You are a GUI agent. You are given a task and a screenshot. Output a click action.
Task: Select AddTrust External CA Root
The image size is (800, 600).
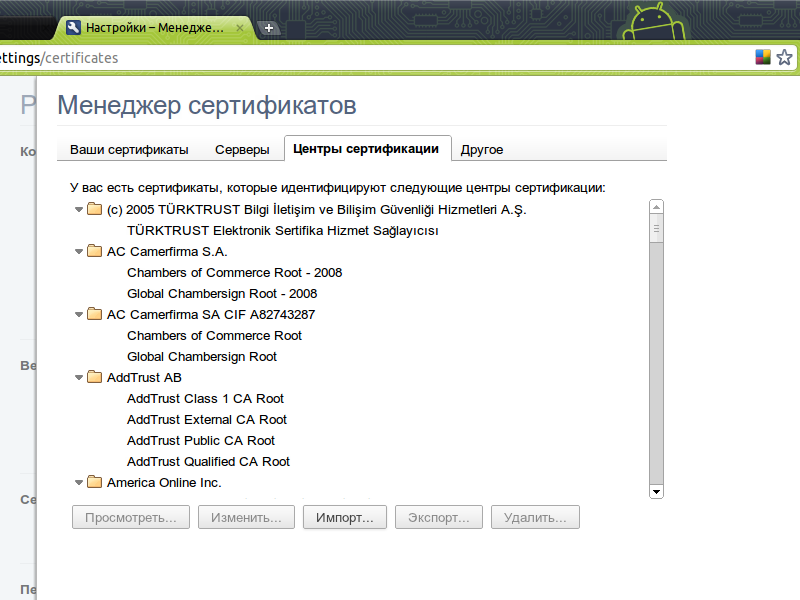click(207, 419)
